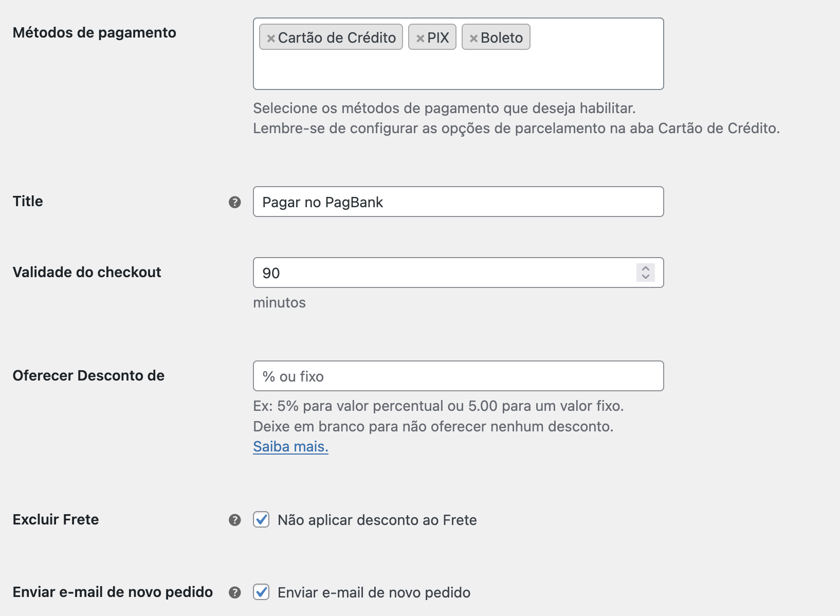Focus the Title field with Pagar no PagBank
Viewport: 840px width, 616px height.
pyautogui.click(x=458, y=202)
